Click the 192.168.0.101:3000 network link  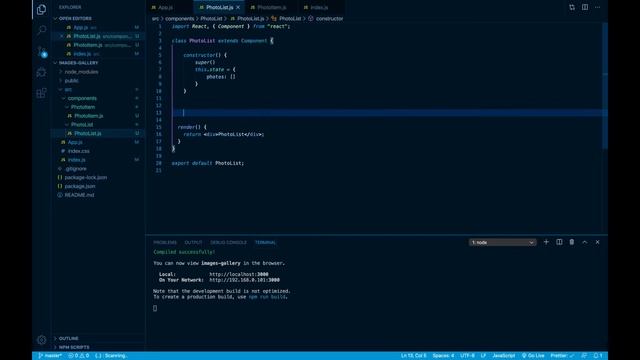point(244,280)
